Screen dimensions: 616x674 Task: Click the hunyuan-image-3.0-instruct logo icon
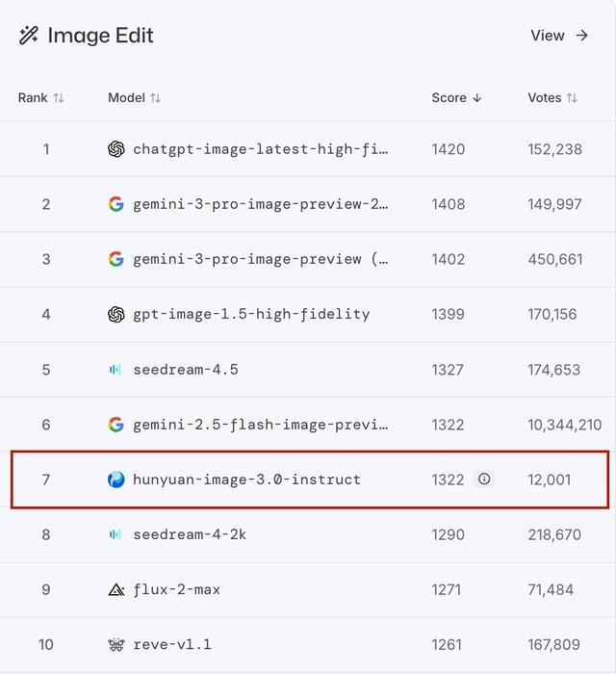point(116,480)
